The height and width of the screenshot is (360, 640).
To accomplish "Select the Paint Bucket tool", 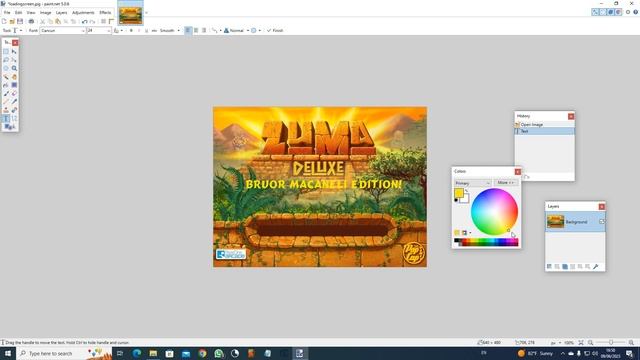I will pyautogui.click(x=6, y=85).
